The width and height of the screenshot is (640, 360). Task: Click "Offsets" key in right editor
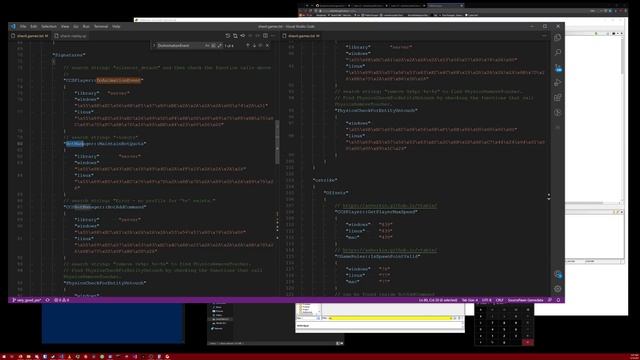[336, 193]
